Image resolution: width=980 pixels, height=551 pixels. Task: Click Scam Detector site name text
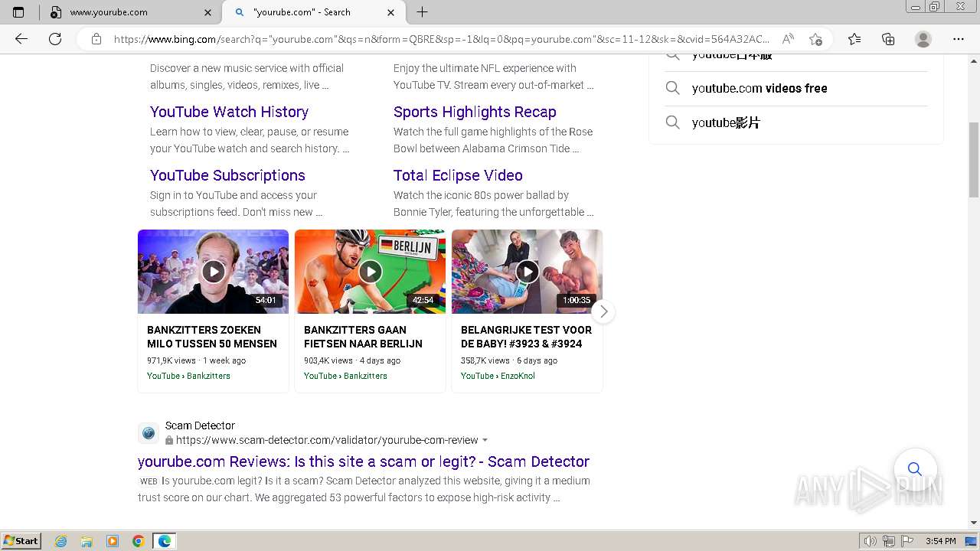[200, 425]
